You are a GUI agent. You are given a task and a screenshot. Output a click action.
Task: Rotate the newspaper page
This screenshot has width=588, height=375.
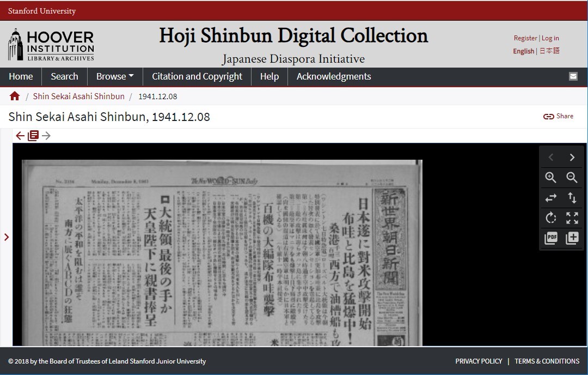click(x=550, y=218)
